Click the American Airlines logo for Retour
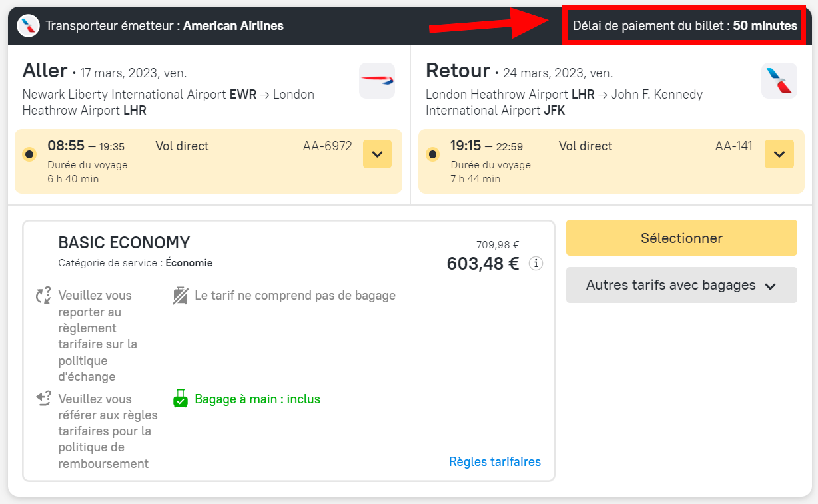Viewport: 818px width, 504px height. click(x=779, y=81)
